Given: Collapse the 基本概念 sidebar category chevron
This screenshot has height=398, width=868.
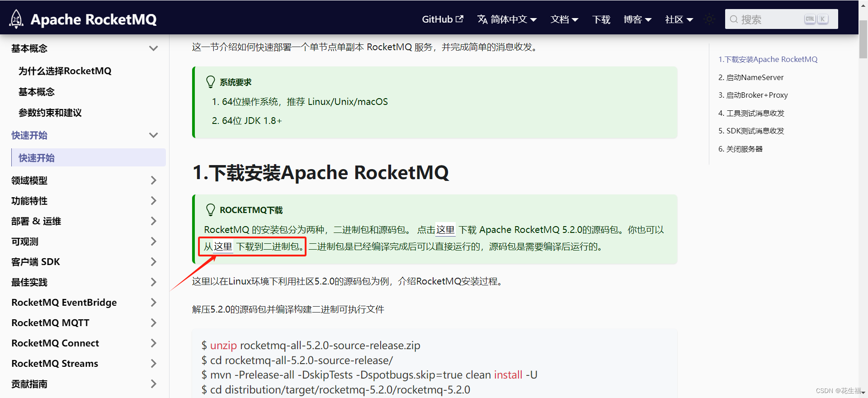Looking at the screenshot, I should (x=154, y=48).
